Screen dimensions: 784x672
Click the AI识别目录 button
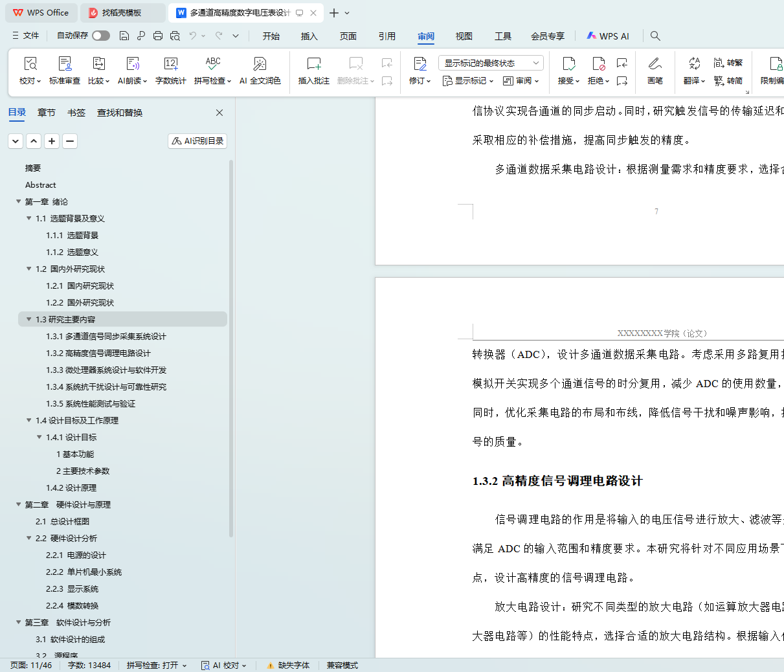(x=197, y=140)
